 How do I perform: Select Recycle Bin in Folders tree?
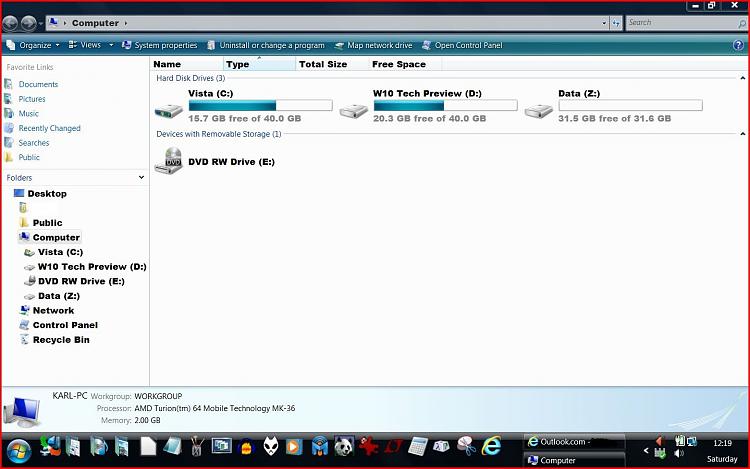[x=61, y=340]
